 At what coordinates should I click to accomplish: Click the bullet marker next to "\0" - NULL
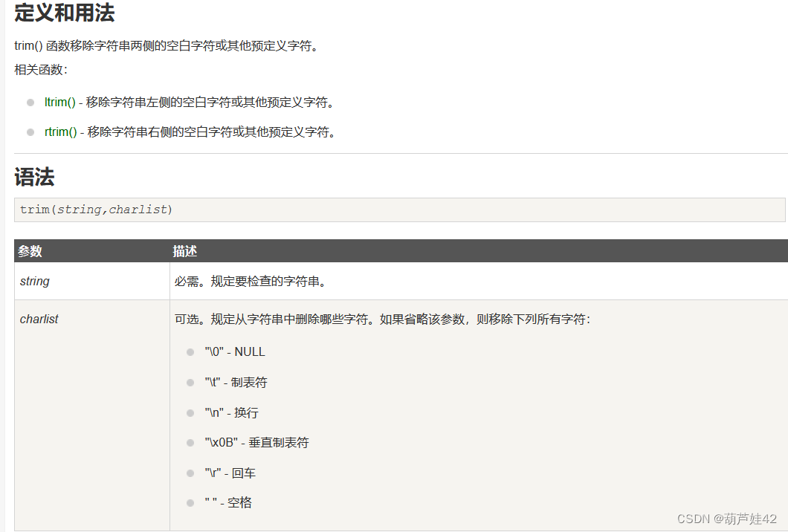coord(190,351)
